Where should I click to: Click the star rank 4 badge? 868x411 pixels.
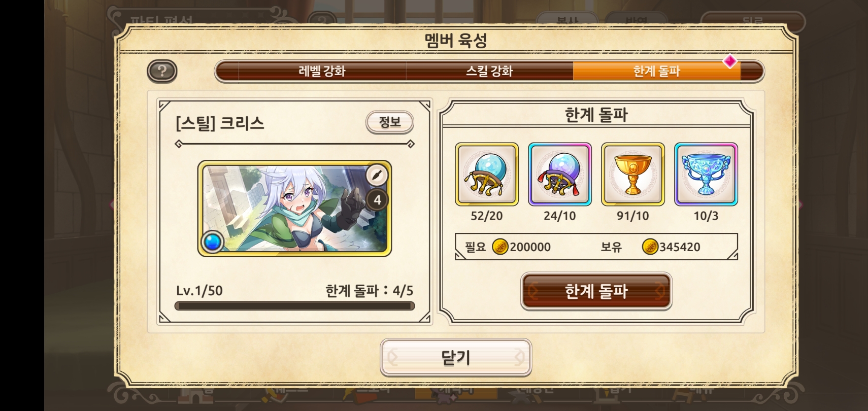tap(377, 200)
